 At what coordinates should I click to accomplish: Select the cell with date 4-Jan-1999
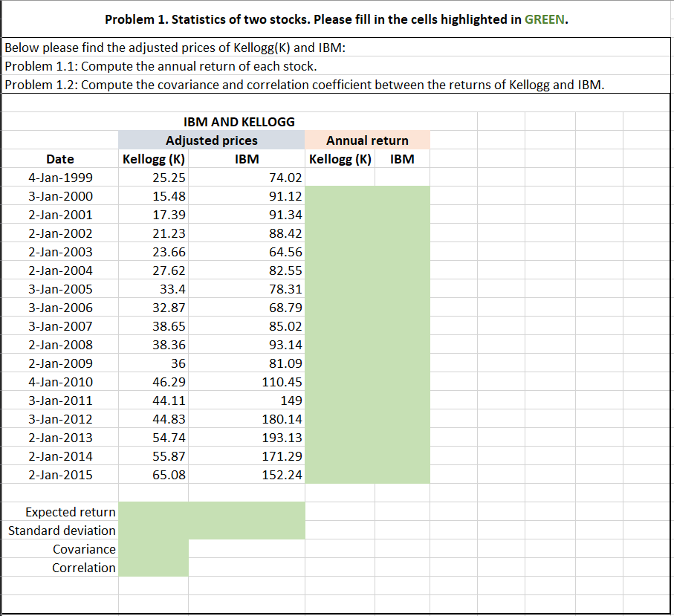tap(60, 177)
